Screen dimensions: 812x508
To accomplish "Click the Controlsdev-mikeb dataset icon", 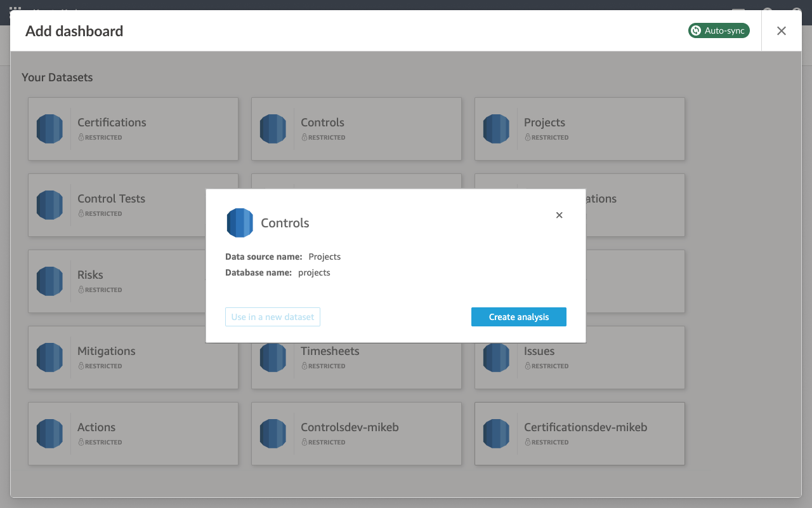I will click(273, 434).
